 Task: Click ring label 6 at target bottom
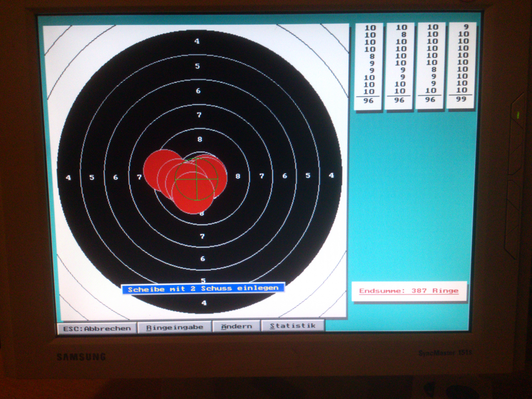tap(203, 259)
